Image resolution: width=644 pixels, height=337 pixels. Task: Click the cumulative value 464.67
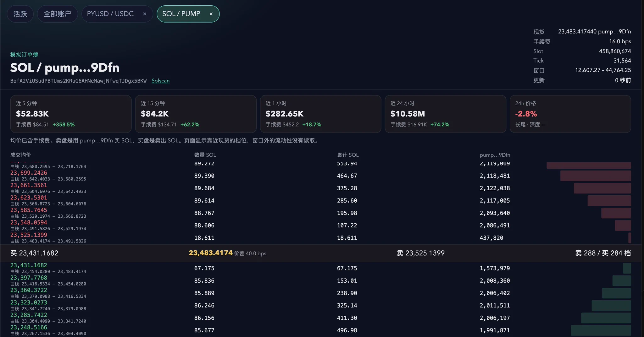(x=347, y=176)
